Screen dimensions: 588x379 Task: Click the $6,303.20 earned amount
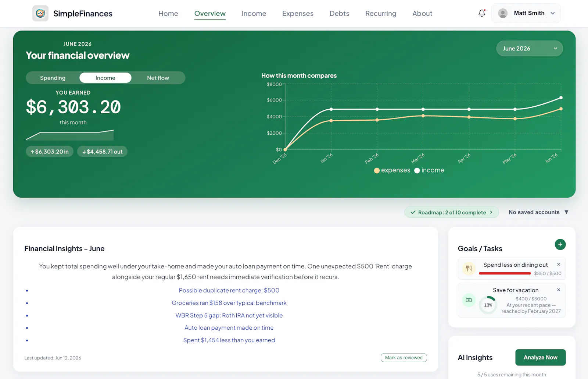tap(73, 107)
